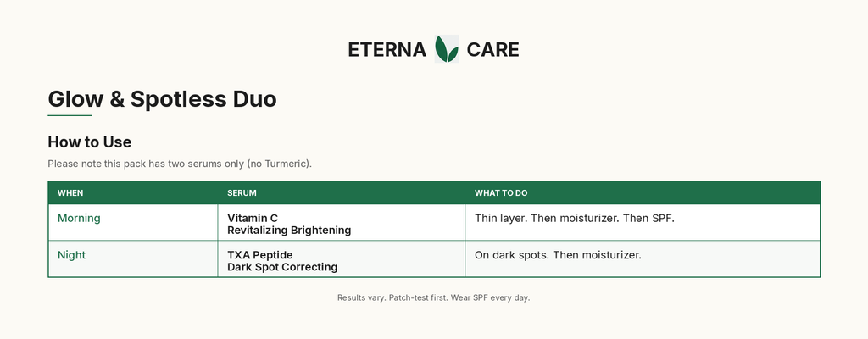The image size is (868, 339).
Task: Click the thin layer morning instructions
Action: (575, 219)
